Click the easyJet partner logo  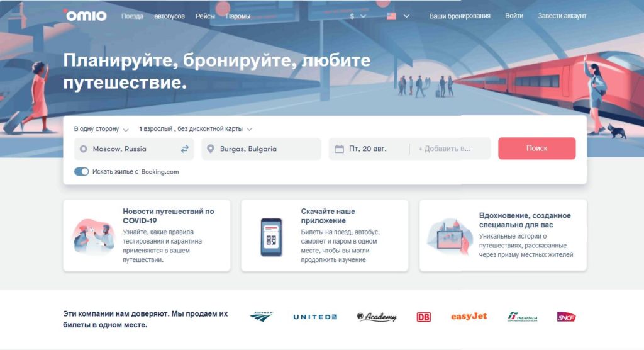click(469, 316)
